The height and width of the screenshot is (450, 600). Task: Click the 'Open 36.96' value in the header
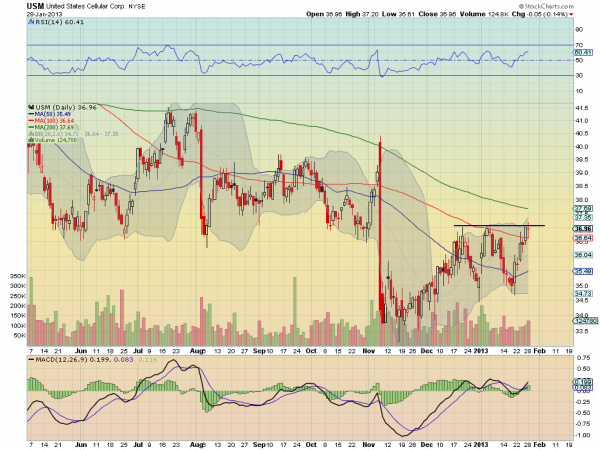coord(324,14)
